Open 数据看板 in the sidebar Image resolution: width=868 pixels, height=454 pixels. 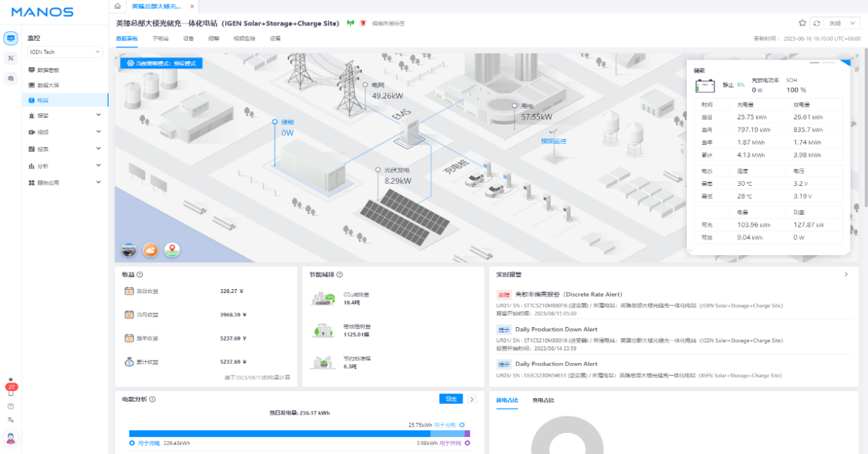point(48,70)
